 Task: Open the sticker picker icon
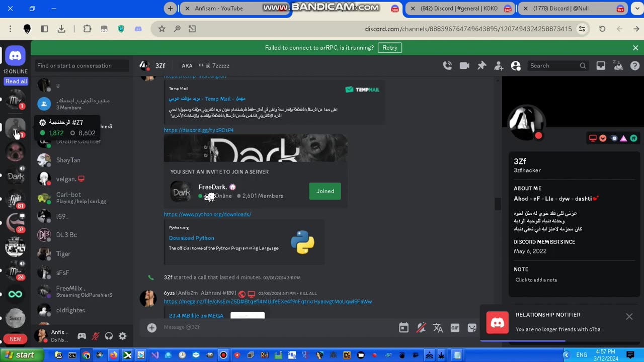point(471,328)
